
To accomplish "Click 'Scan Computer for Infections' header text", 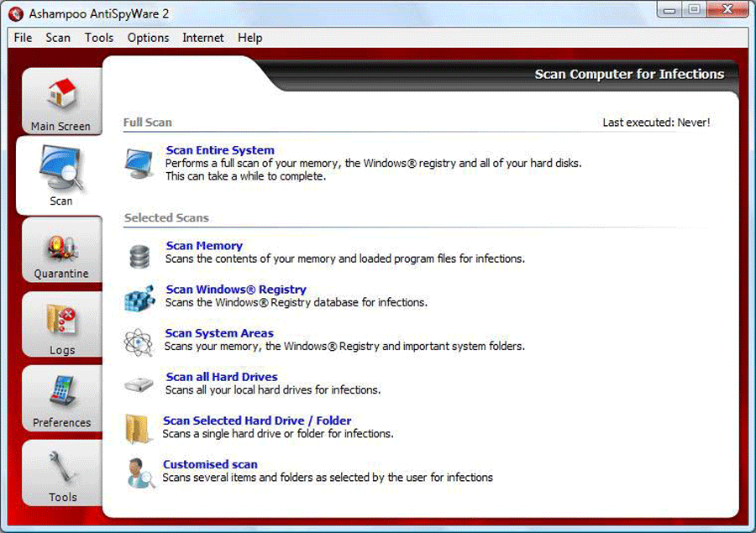I will 629,74.
